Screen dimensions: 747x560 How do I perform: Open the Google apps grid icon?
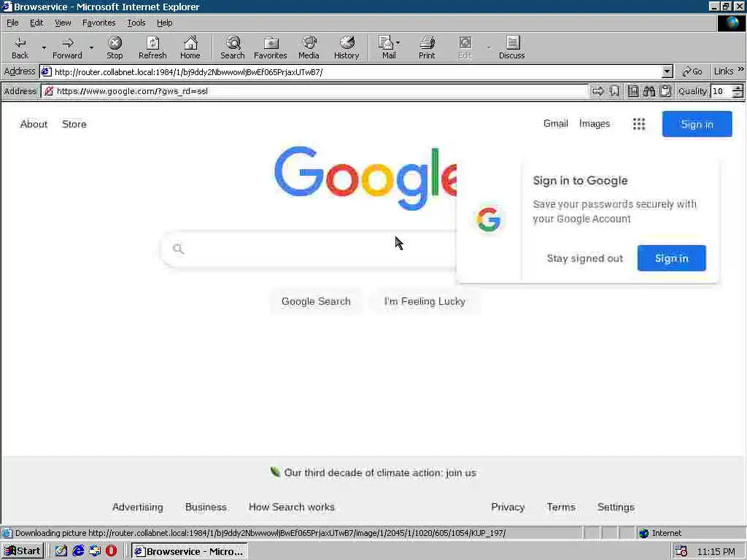click(639, 124)
